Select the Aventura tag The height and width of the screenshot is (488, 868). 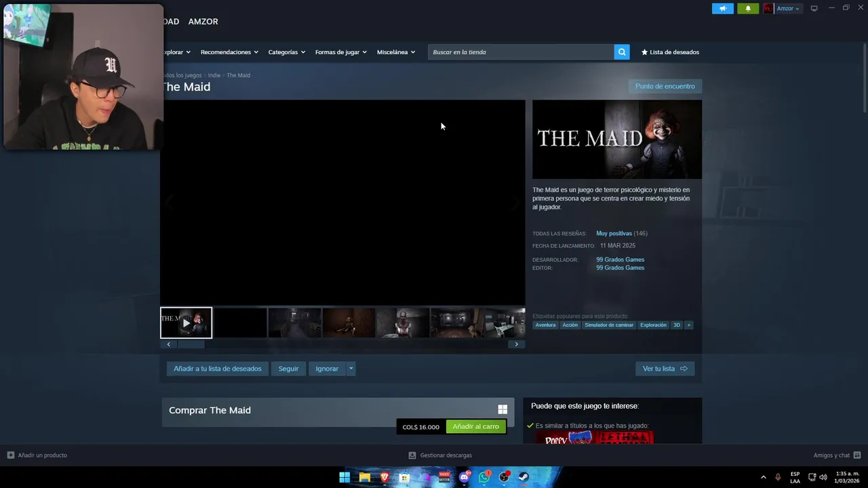(x=545, y=325)
